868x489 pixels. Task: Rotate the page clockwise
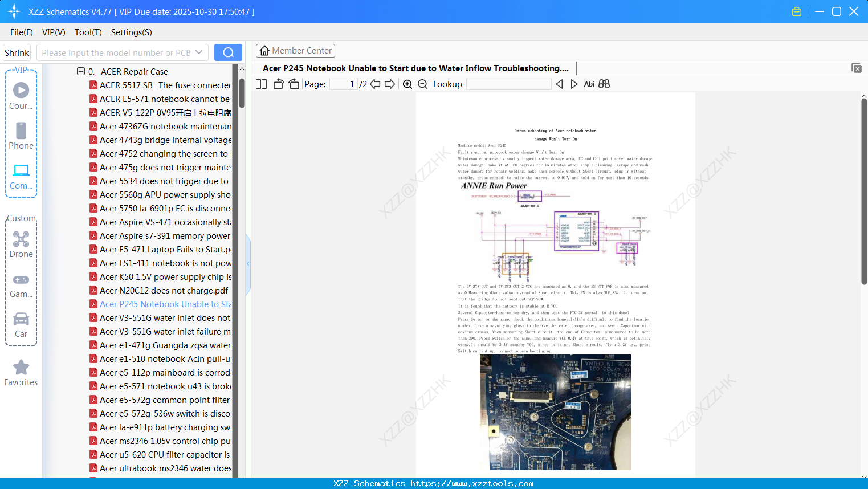[294, 84]
